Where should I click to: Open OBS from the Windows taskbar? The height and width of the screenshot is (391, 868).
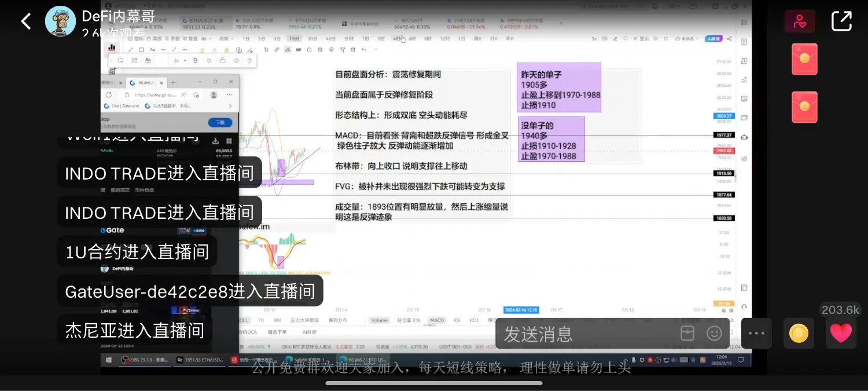coord(145,360)
